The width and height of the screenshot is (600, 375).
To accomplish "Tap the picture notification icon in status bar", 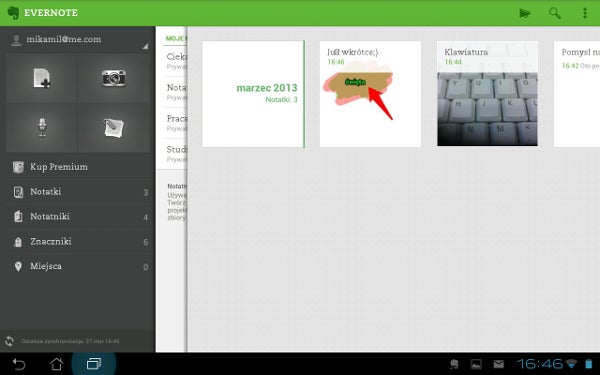I will tap(476, 364).
